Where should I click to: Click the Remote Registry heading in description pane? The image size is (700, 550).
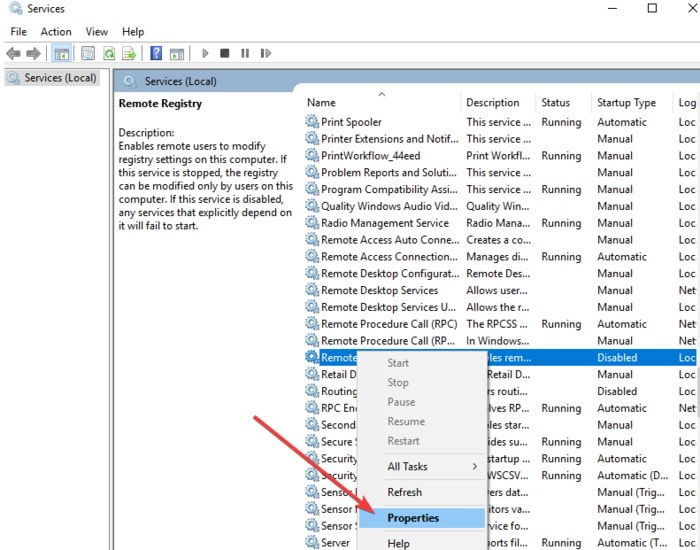[160, 104]
